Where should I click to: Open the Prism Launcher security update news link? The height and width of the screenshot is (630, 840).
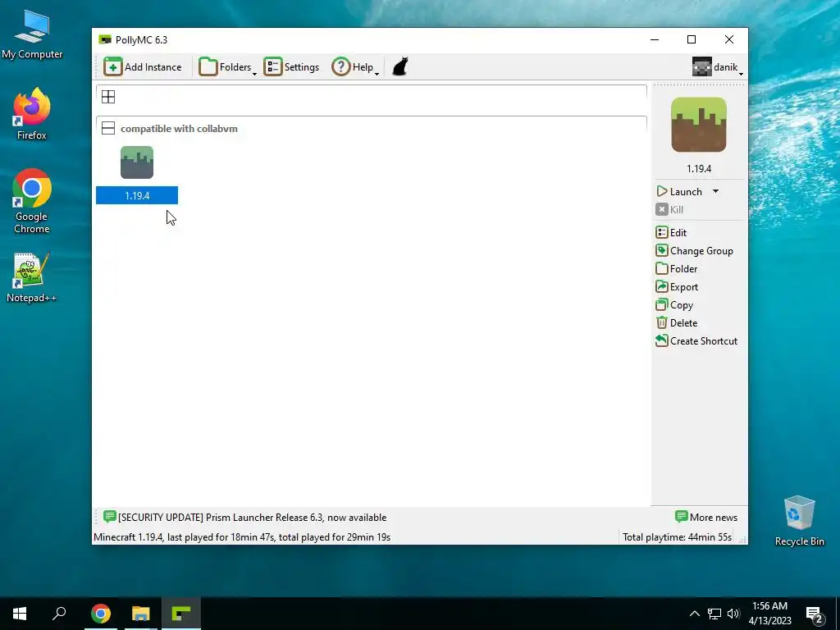point(244,518)
